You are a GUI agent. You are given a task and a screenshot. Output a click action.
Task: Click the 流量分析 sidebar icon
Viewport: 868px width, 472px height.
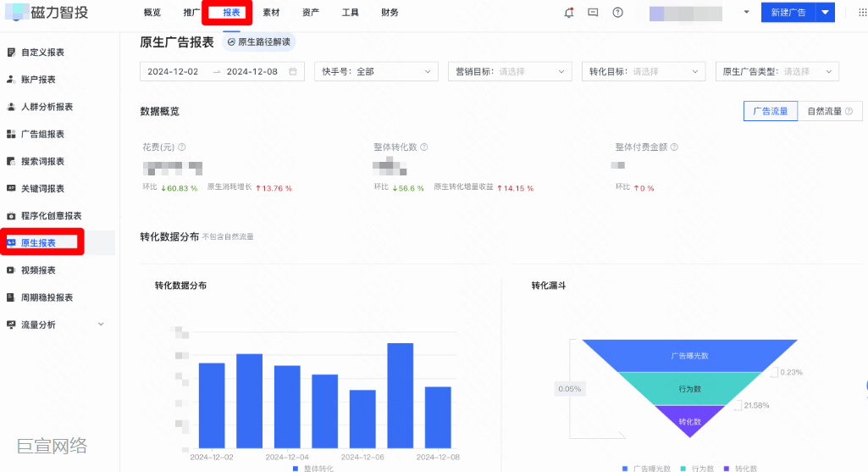(11, 325)
